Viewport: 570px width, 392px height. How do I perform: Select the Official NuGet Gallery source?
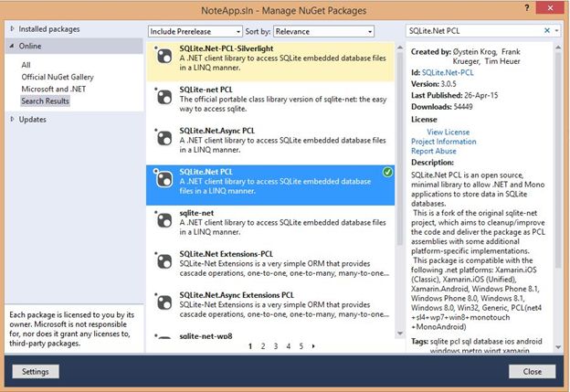tap(58, 77)
